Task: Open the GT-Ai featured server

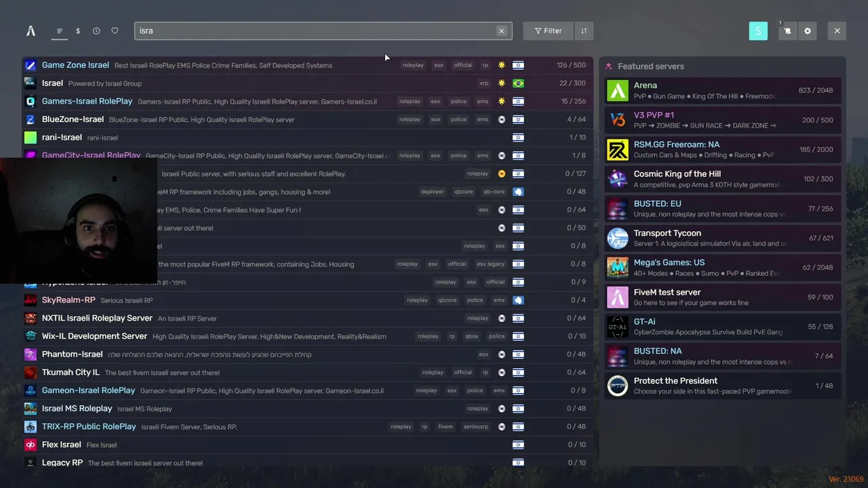Action: 723,326
